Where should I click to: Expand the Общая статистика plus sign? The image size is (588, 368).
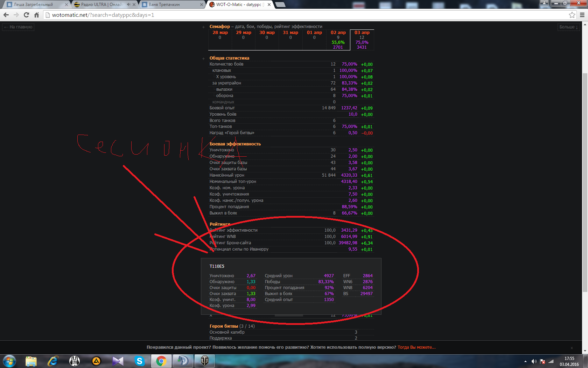[x=203, y=59]
